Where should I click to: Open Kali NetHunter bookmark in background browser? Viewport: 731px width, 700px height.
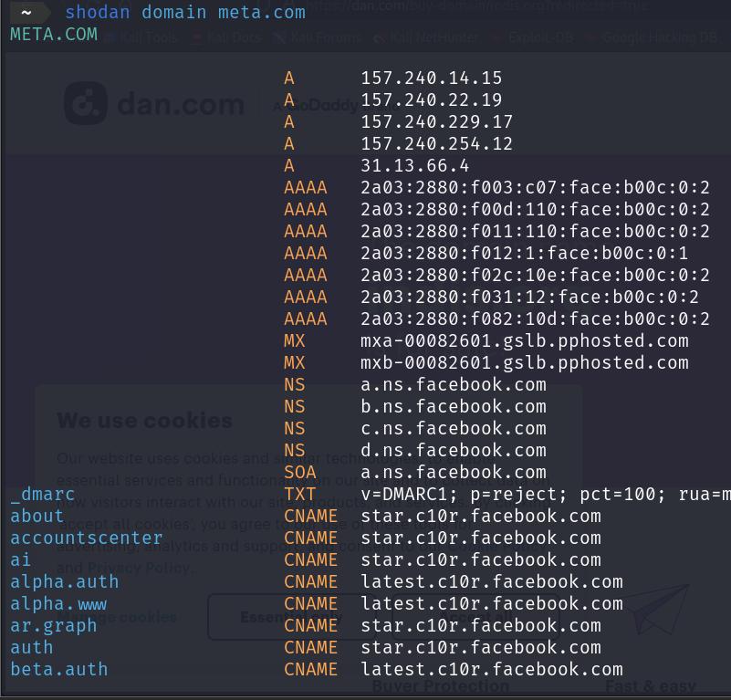pos(427,37)
